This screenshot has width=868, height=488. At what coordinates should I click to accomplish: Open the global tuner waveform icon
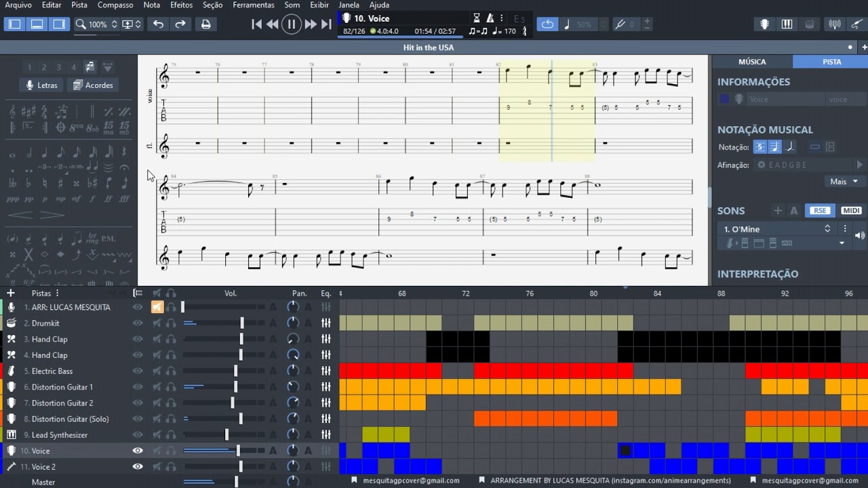[x=835, y=24]
